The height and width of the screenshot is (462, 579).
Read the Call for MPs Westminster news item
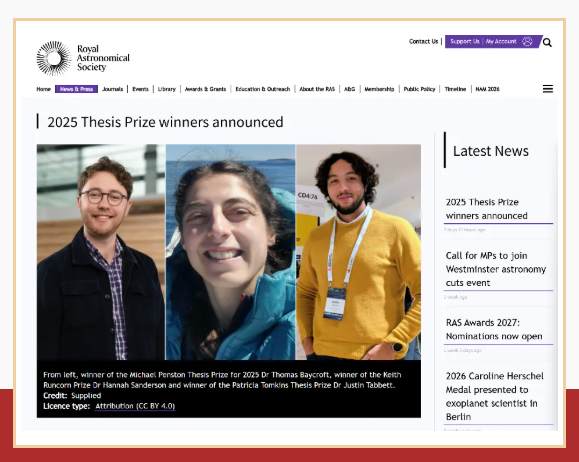[x=496, y=269]
